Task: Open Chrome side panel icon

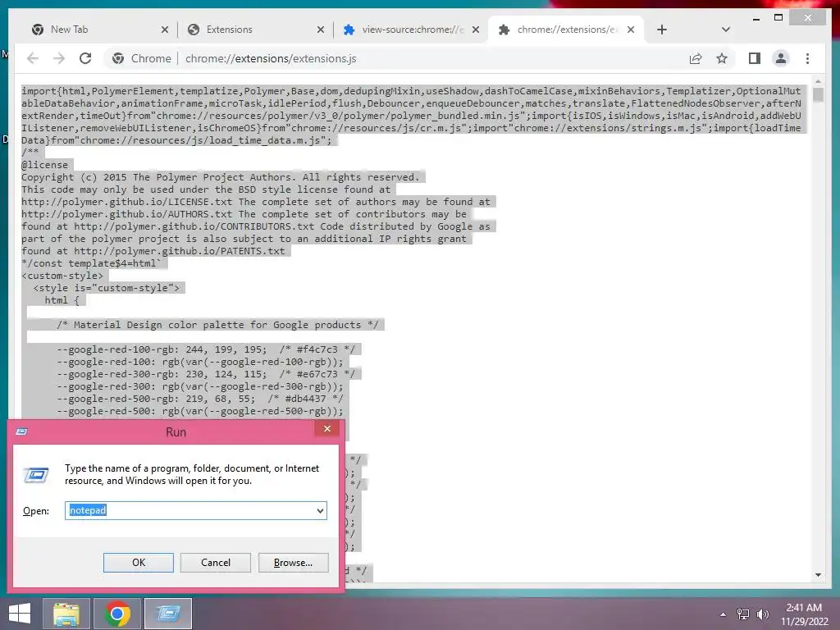Action: click(x=755, y=58)
